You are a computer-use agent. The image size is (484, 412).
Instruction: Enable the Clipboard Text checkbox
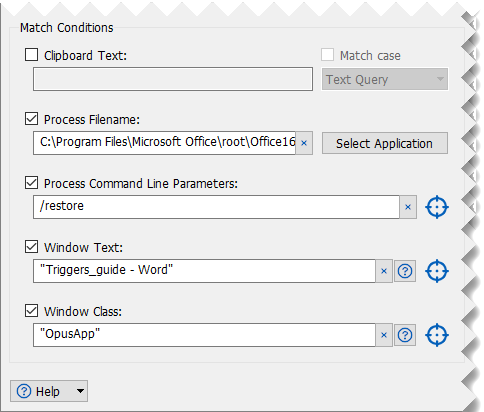tap(31, 55)
